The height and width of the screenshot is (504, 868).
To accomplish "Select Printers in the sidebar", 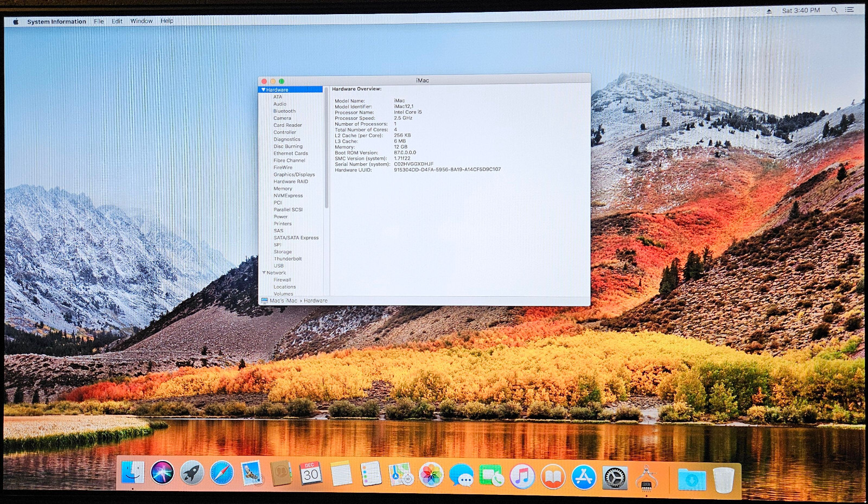I will pyautogui.click(x=283, y=224).
